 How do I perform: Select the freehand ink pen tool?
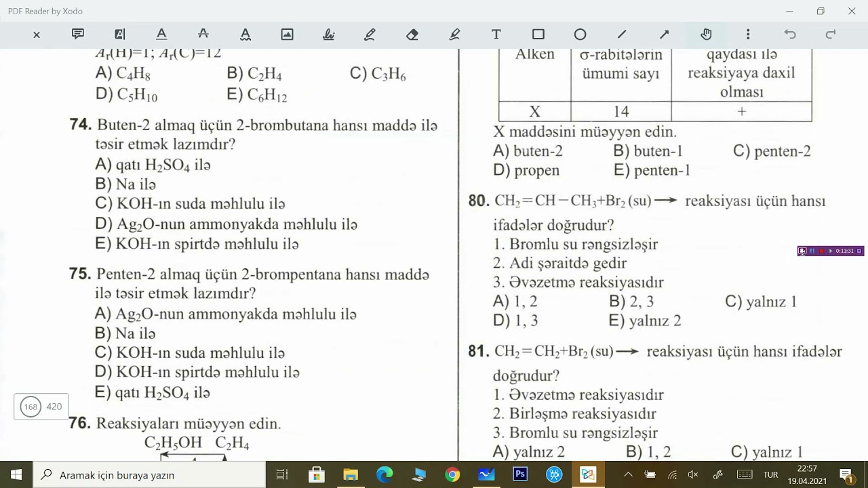pyautogui.click(x=370, y=34)
